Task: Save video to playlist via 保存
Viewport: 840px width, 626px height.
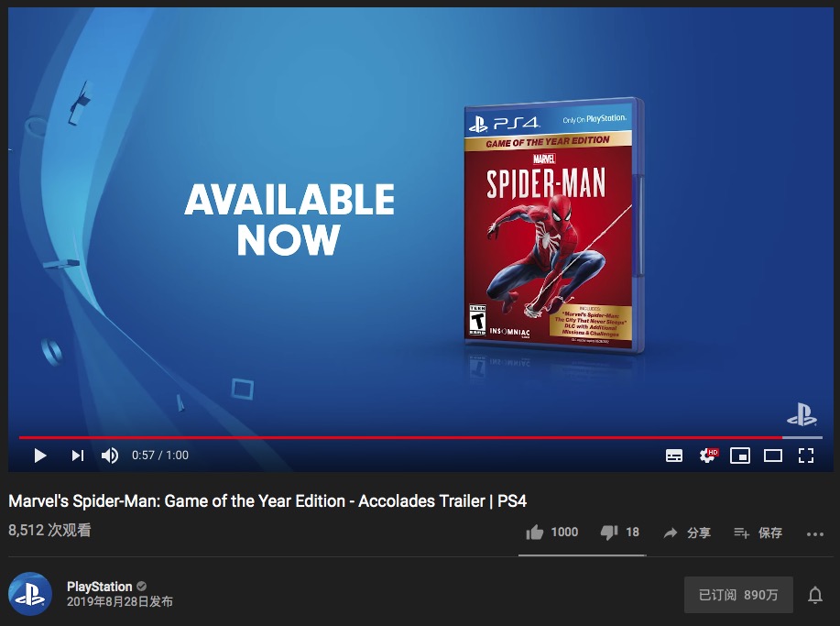Action: (x=758, y=533)
